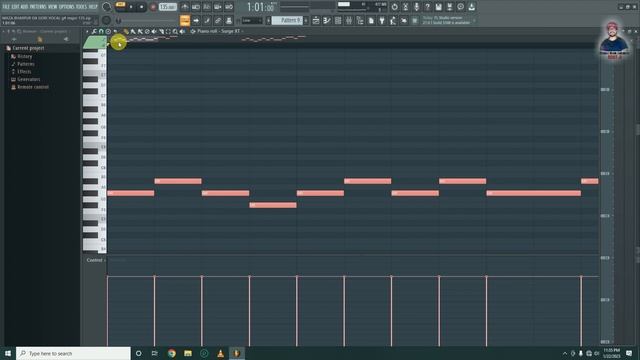Open the snap selector dropdown showing Line
The height and width of the screenshot is (360, 640).
(x=251, y=20)
